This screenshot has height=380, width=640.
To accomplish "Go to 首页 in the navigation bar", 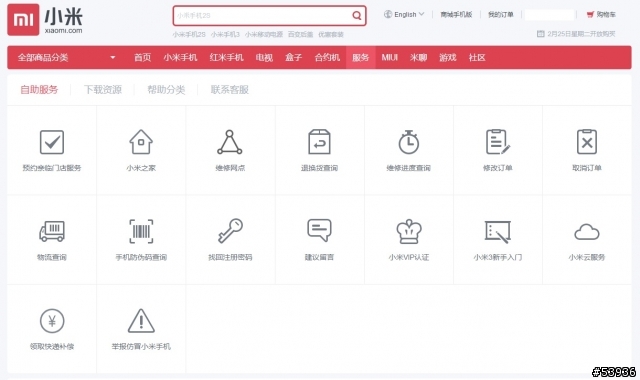I will coord(142,58).
